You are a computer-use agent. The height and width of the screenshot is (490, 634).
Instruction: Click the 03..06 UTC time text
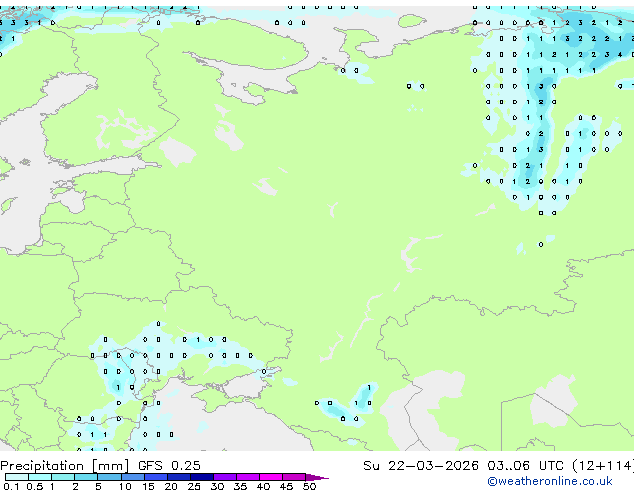click(525, 466)
